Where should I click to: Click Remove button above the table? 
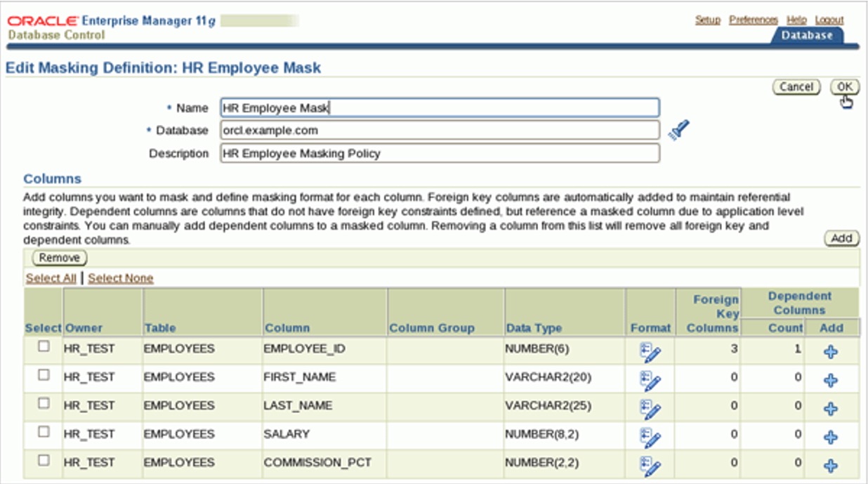coord(59,258)
